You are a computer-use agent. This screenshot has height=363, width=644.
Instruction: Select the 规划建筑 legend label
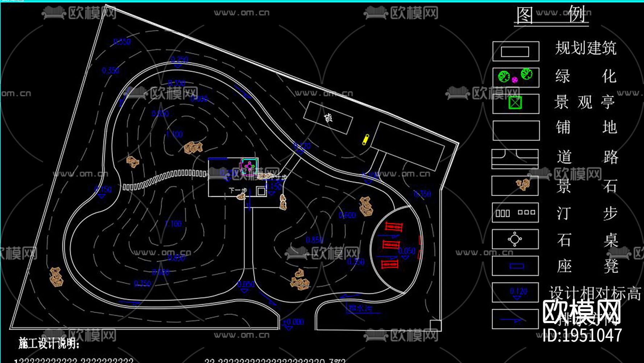586,48
